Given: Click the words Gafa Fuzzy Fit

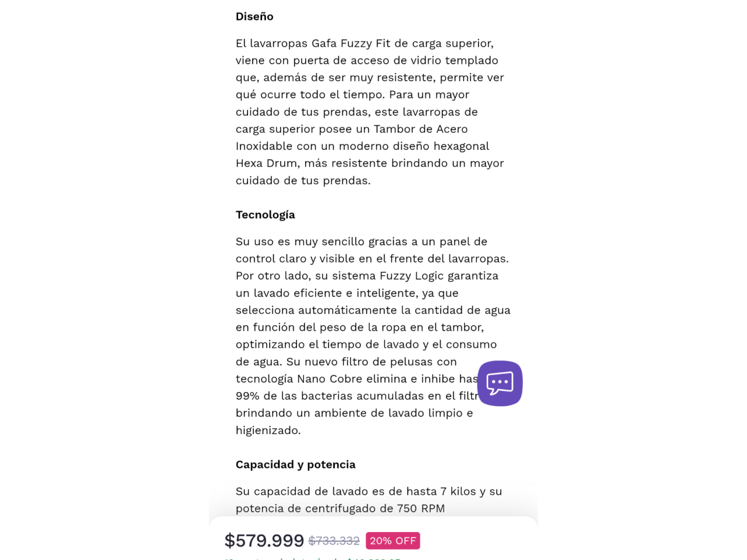Looking at the screenshot, I should (x=351, y=43).
